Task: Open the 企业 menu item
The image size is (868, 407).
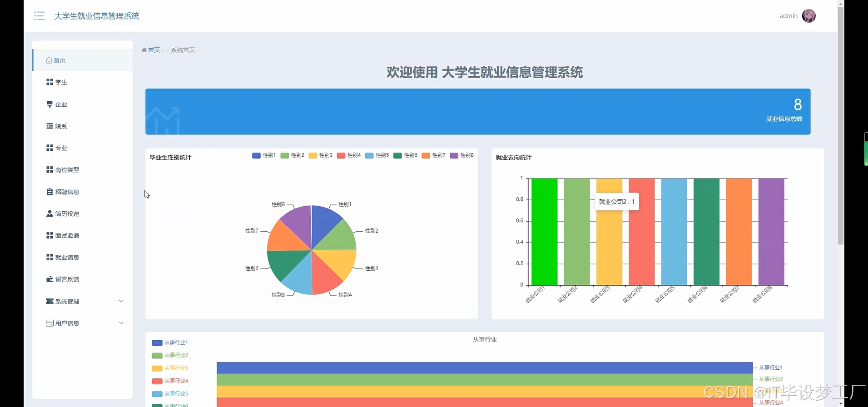Action: (x=82, y=104)
